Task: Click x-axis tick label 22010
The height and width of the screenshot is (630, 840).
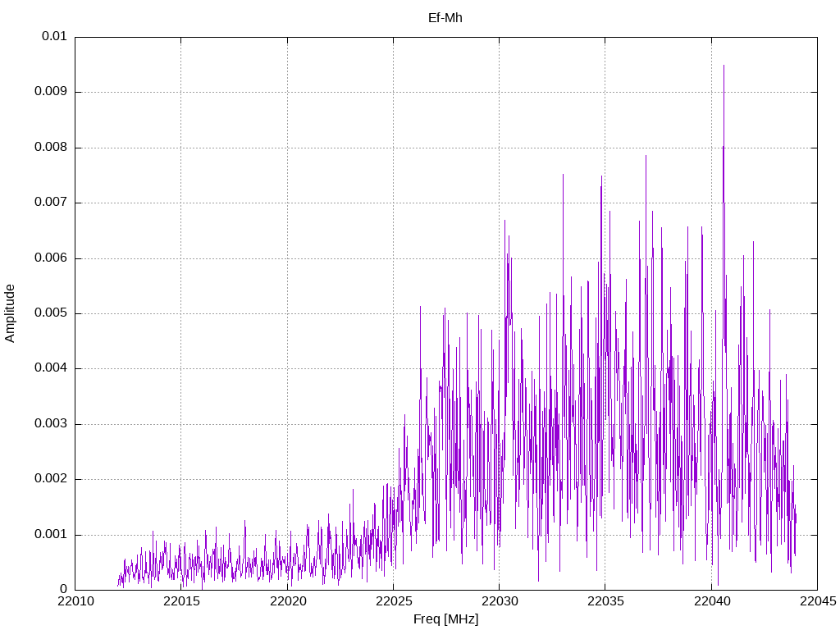Action: [75, 601]
